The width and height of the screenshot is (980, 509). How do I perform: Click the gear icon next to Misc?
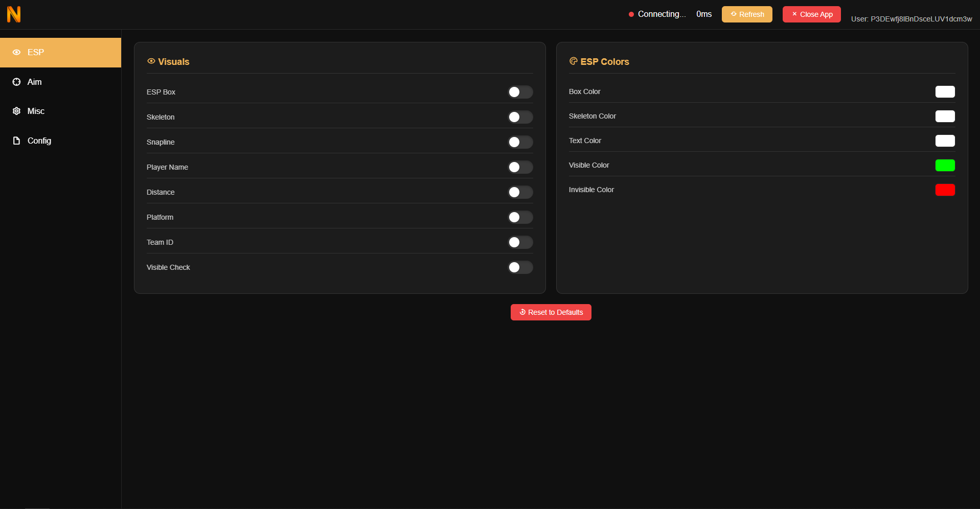pyautogui.click(x=16, y=111)
